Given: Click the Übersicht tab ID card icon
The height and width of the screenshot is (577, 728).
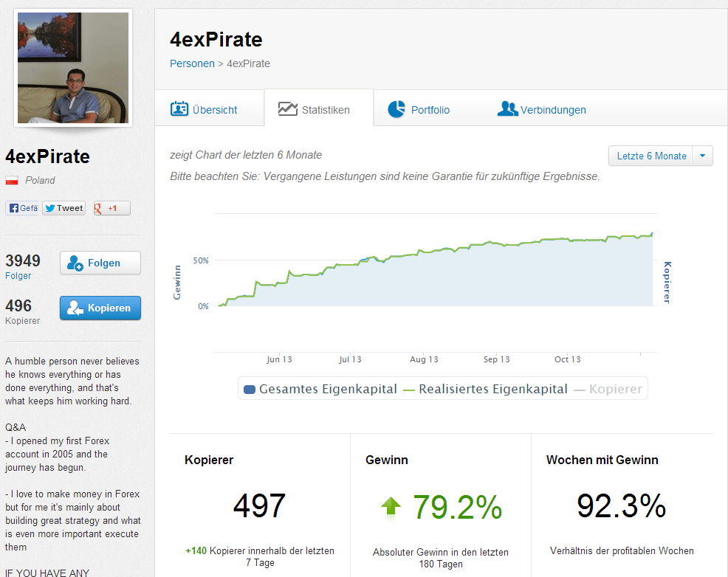Looking at the screenshot, I should tap(179, 109).
